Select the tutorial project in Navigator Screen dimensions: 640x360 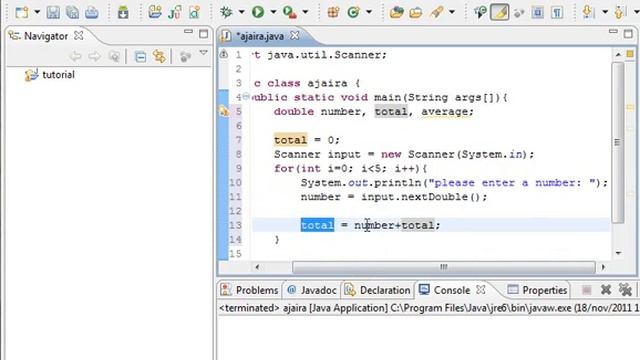click(x=58, y=75)
